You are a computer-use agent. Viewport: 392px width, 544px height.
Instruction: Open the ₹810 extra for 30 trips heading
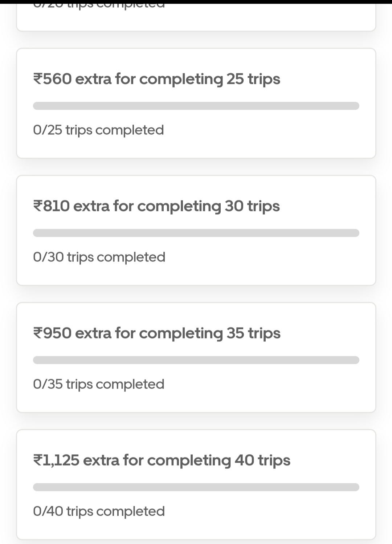click(x=156, y=206)
